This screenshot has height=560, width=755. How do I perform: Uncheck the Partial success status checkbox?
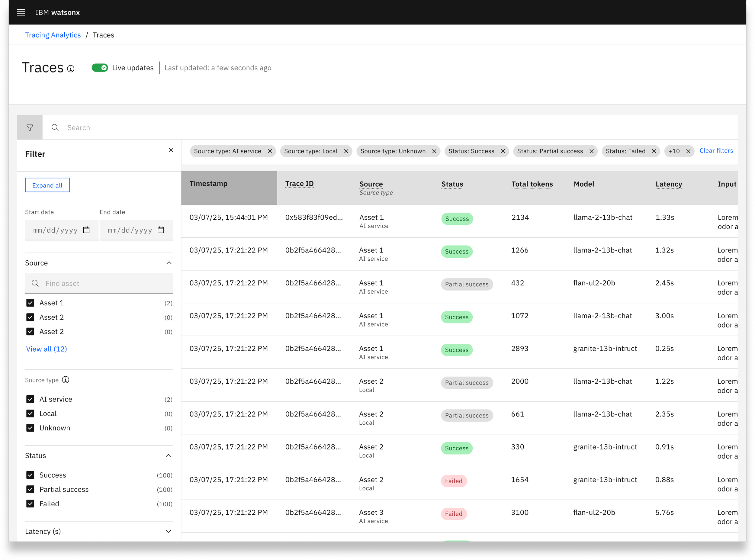[30, 490]
